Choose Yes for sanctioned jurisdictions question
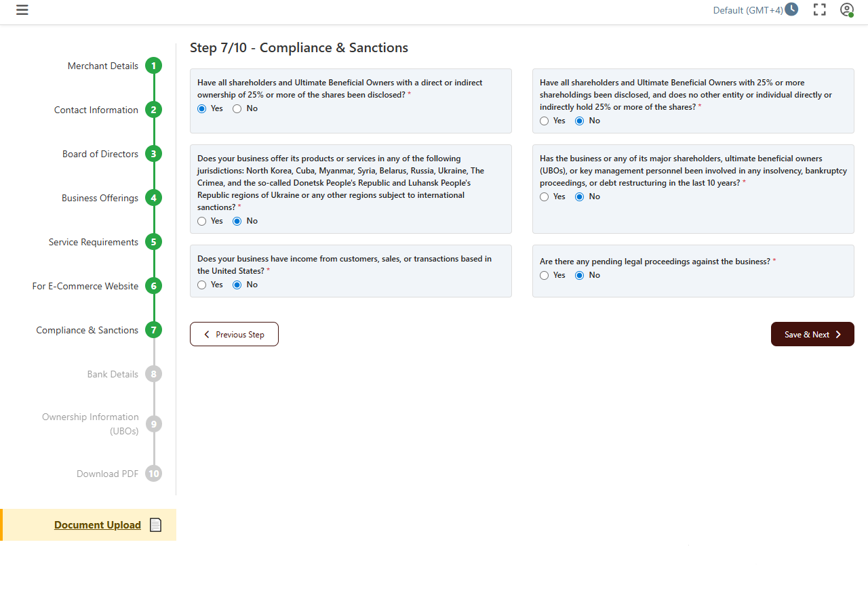 pos(201,221)
